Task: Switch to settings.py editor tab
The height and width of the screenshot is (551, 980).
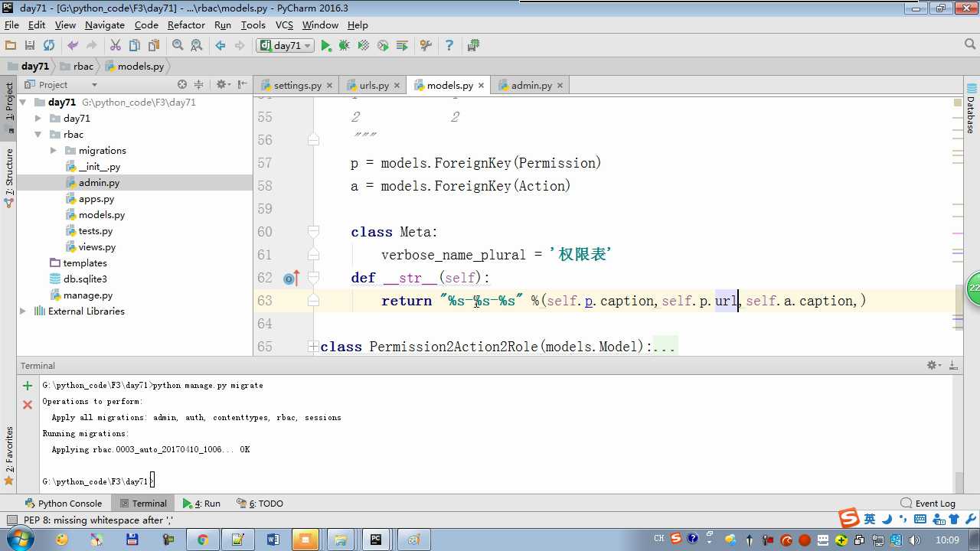Action: (x=297, y=86)
